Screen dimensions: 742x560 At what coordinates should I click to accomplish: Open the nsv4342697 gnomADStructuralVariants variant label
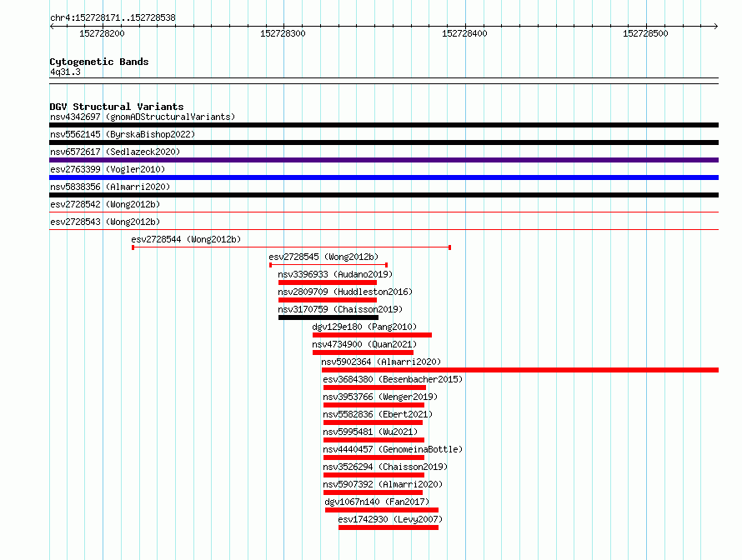click(x=143, y=117)
